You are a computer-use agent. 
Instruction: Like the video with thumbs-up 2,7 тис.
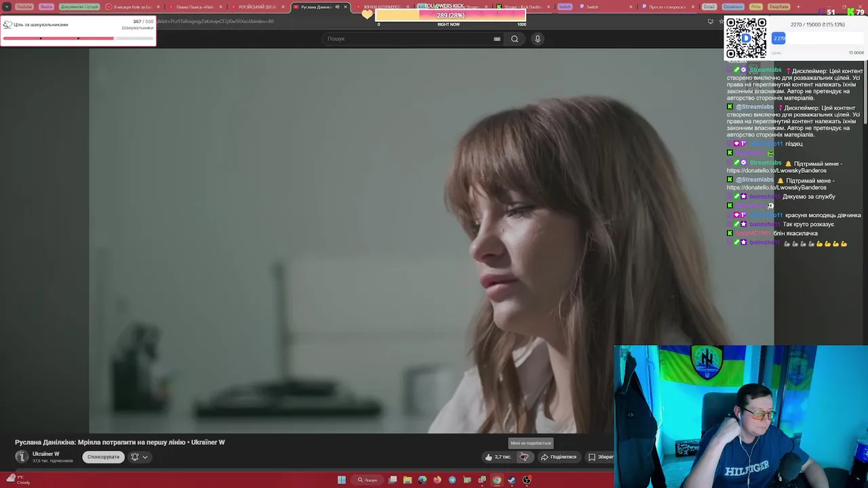[498, 457]
